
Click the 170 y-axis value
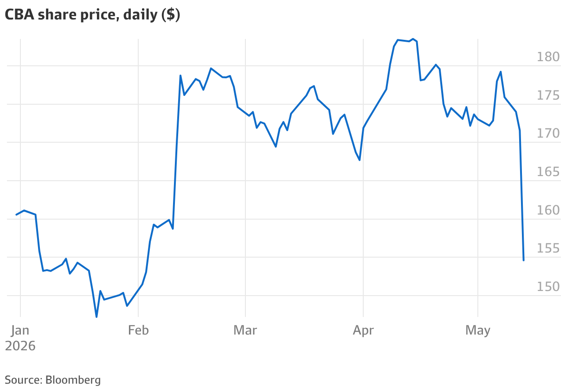(548, 134)
